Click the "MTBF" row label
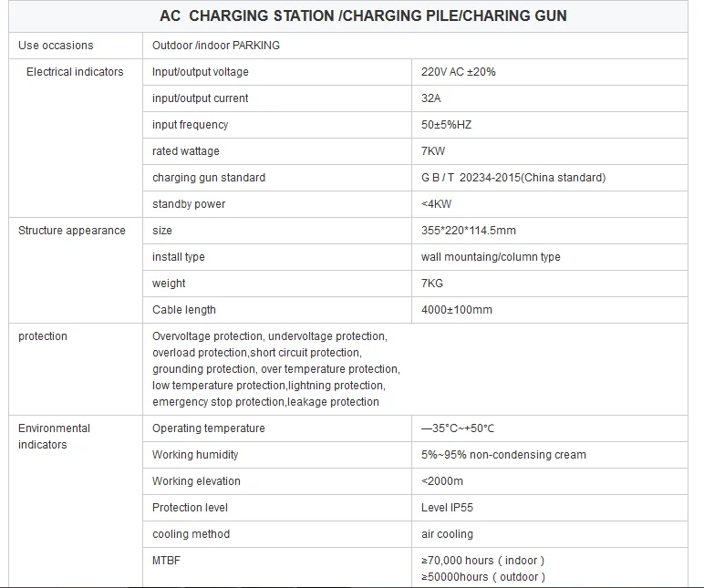Image resolution: width=704 pixels, height=588 pixels. pyautogui.click(x=167, y=561)
